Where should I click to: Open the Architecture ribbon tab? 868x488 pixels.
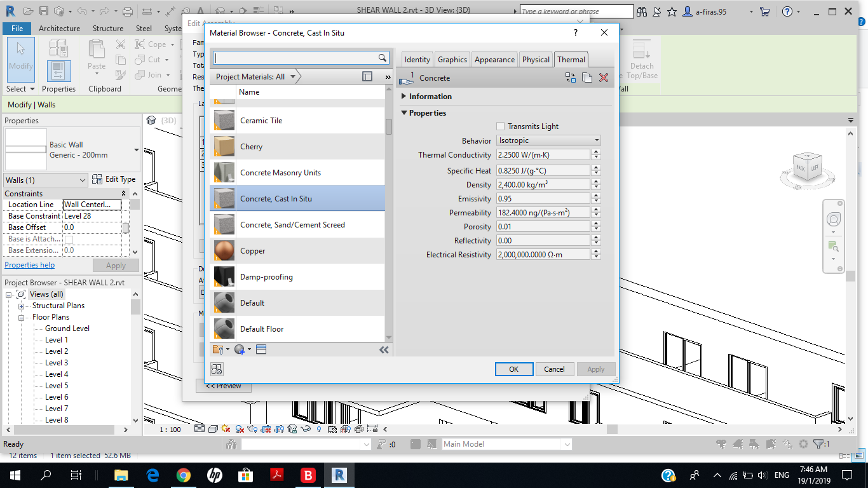[x=59, y=28]
